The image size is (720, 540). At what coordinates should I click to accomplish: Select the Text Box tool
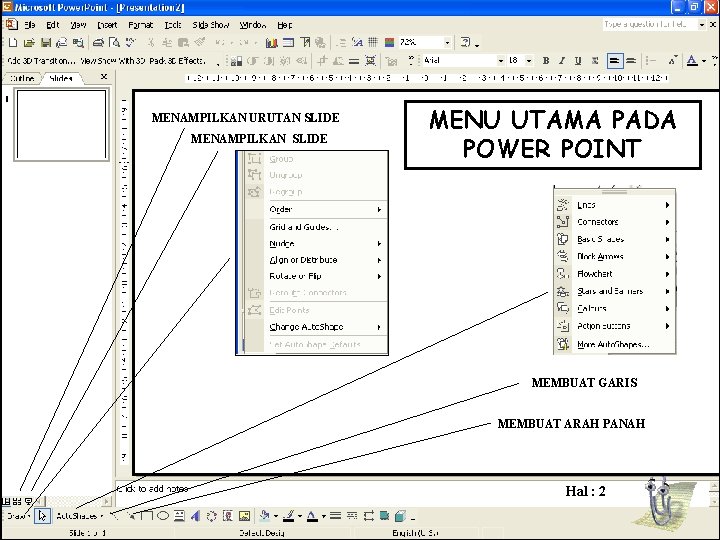coord(179,516)
